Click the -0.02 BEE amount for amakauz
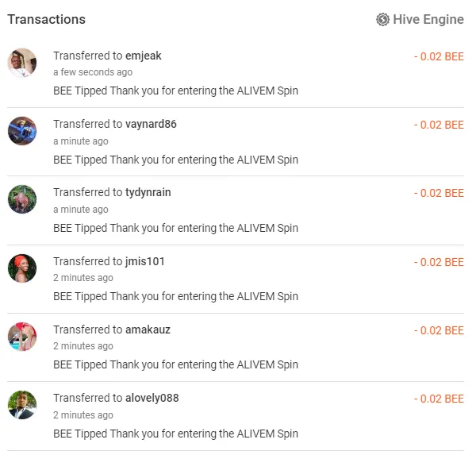 pos(439,330)
